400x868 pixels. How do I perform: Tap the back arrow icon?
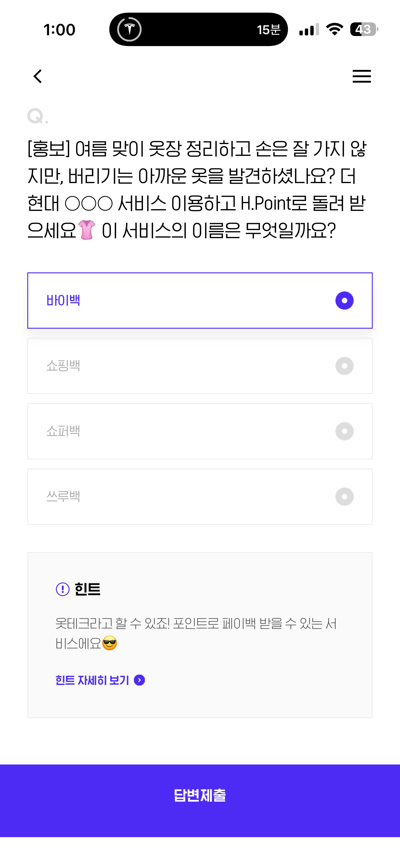click(38, 76)
